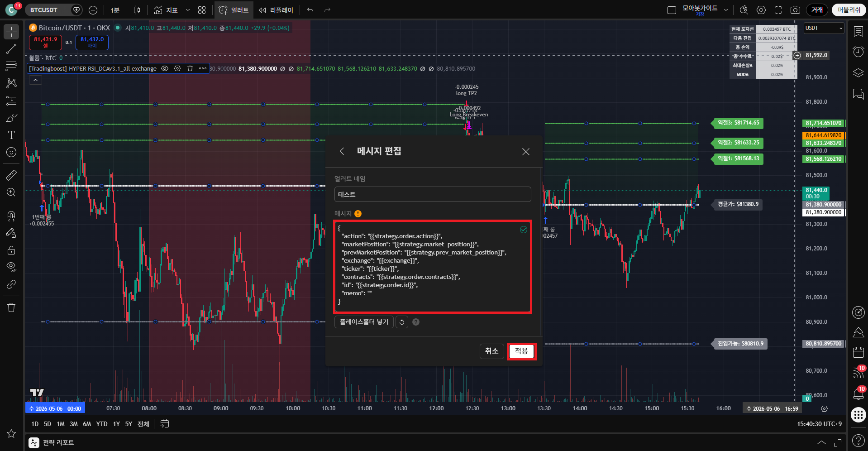The height and width of the screenshot is (451, 868).
Task: Take a chart snapshot with camera icon
Action: (x=795, y=10)
